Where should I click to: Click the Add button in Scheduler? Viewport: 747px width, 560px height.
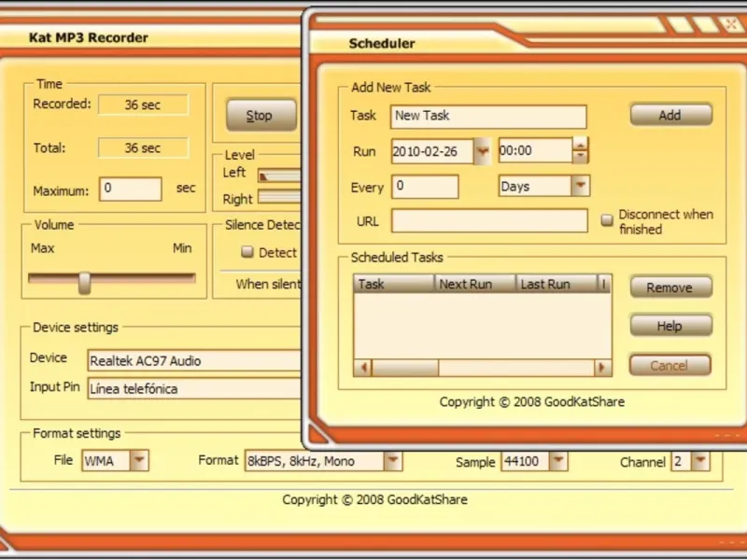pos(670,115)
